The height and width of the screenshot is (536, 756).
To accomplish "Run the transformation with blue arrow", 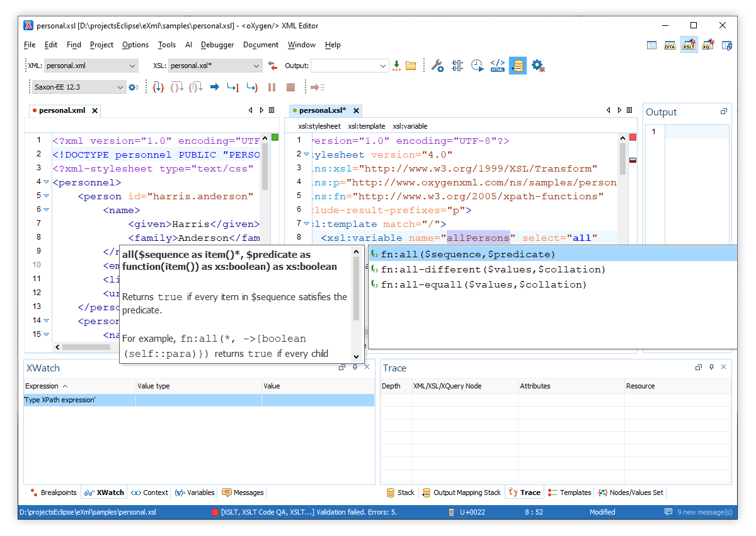I will (215, 87).
